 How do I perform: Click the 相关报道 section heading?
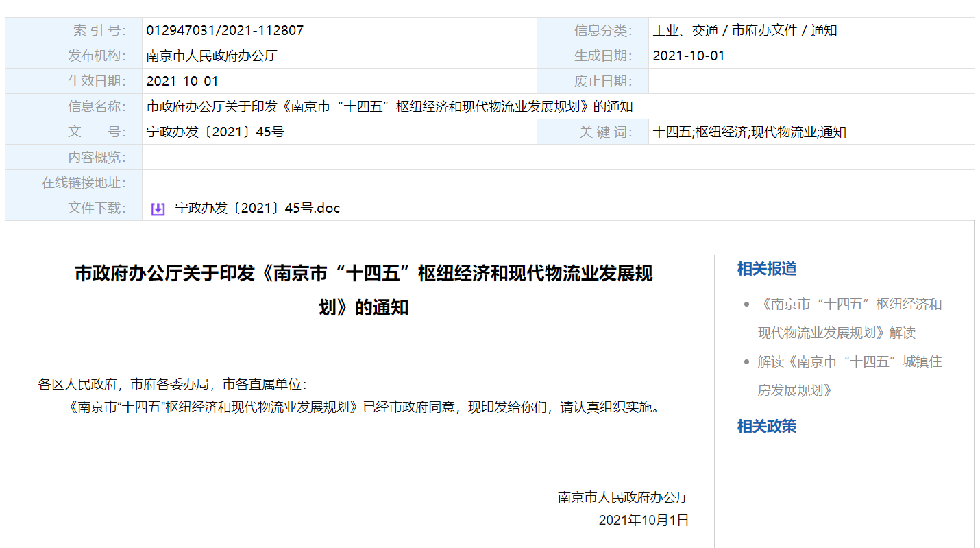coord(766,269)
